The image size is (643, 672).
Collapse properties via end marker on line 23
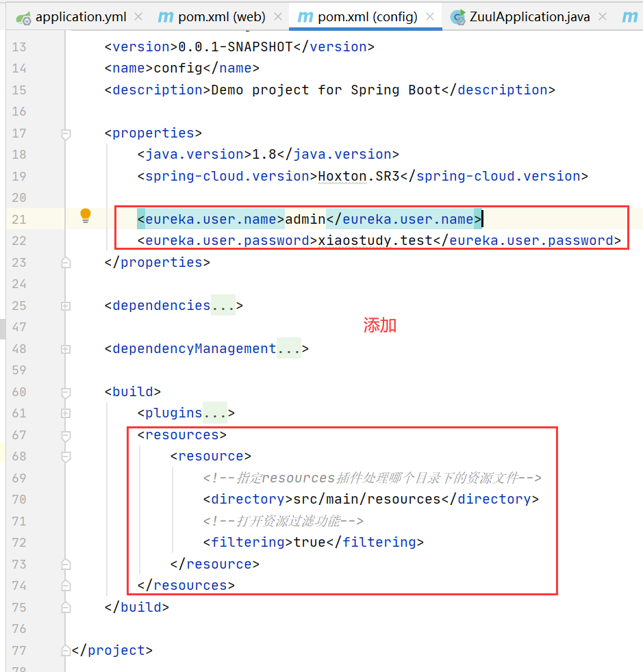66,263
